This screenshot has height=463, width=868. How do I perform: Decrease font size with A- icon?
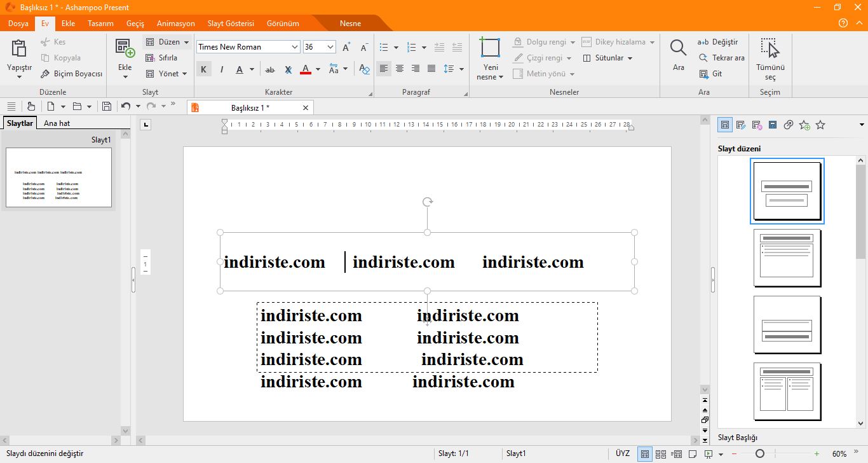364,47
